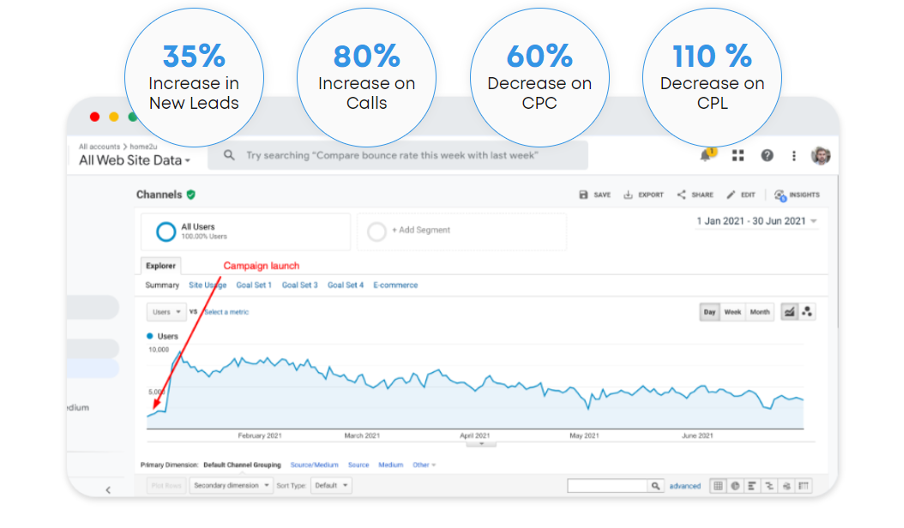Screen dimensions: 904x528
Task: Switch chart granularity to Month
Action: coord(760,312)
